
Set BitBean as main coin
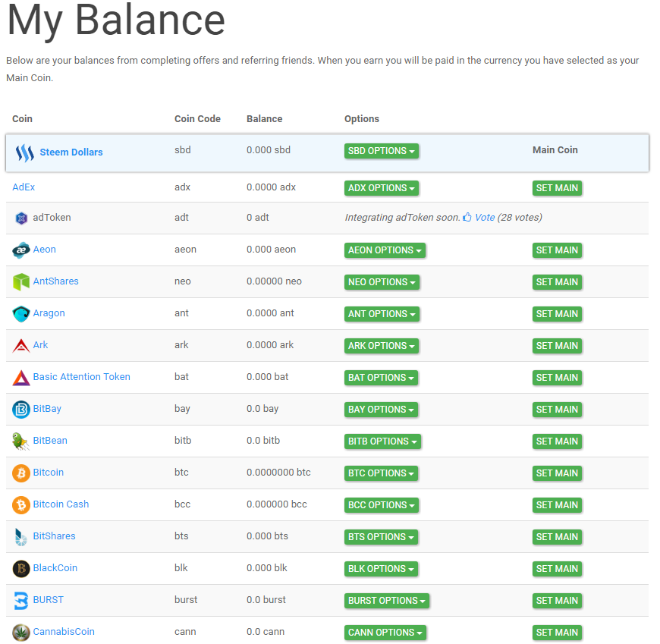coord(557,442)
